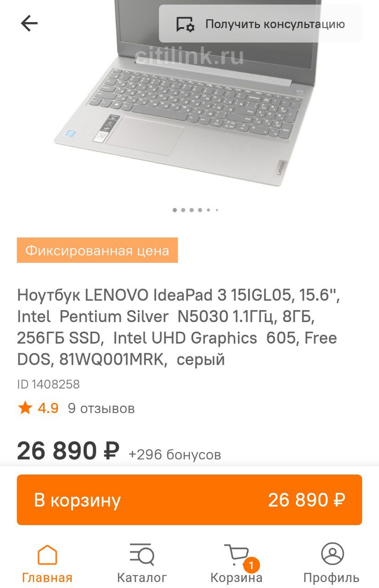This screenshot has width=379, height=588.
Task: Open the 9 отзывов reviews link
Action: click(x=101, y=408)
